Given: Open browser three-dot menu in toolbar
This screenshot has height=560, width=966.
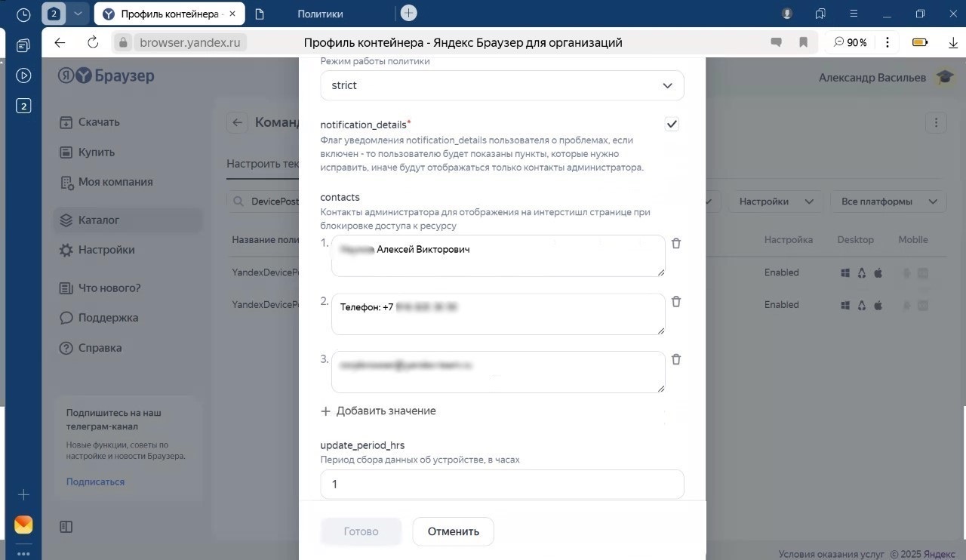Looking at the screenshot, I should click(x=888, y=42).
